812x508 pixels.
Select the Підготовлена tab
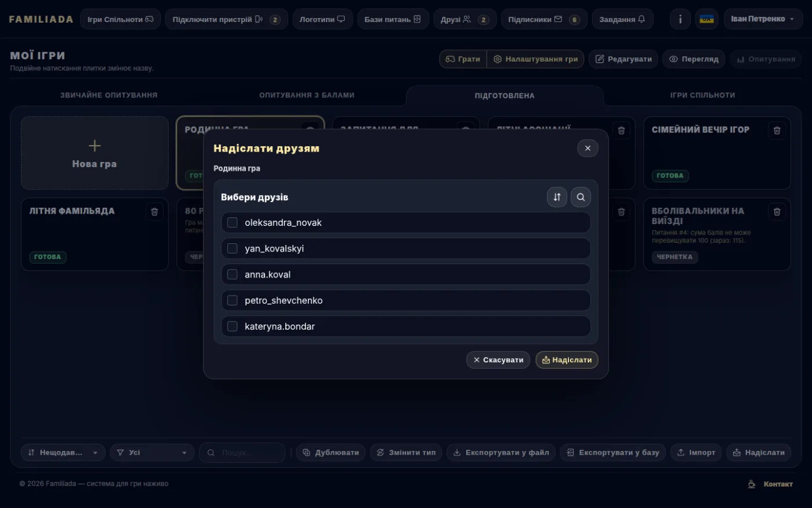505,96
